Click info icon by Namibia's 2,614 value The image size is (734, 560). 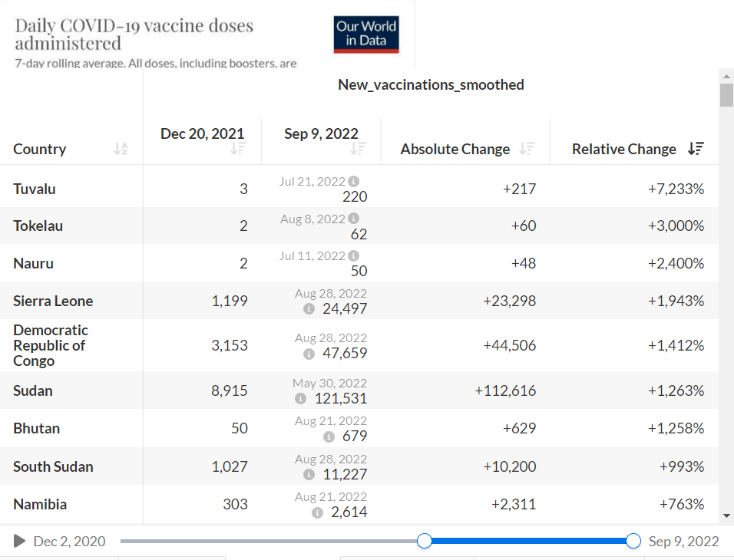click(317, 512)
